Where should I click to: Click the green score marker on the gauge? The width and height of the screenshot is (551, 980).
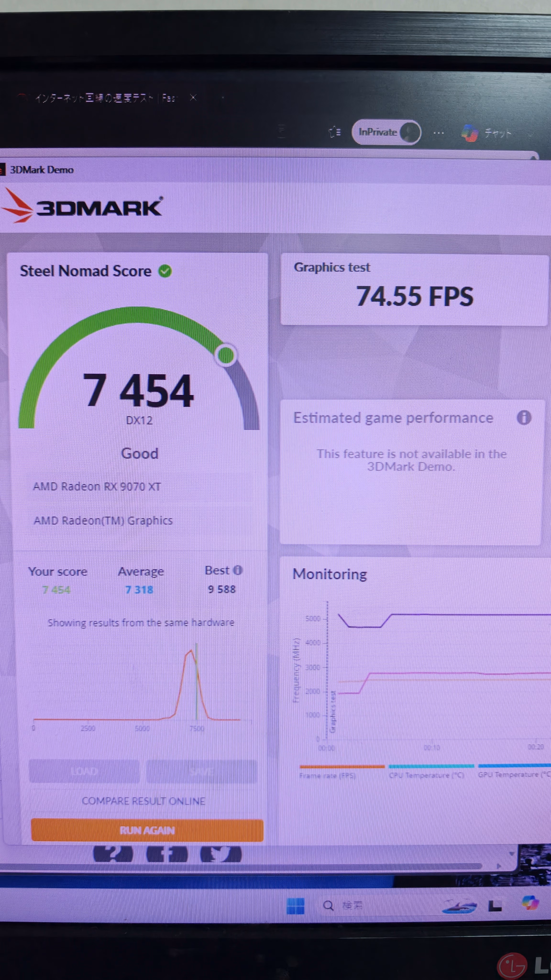pyautogui.click(x=226, y=355)
